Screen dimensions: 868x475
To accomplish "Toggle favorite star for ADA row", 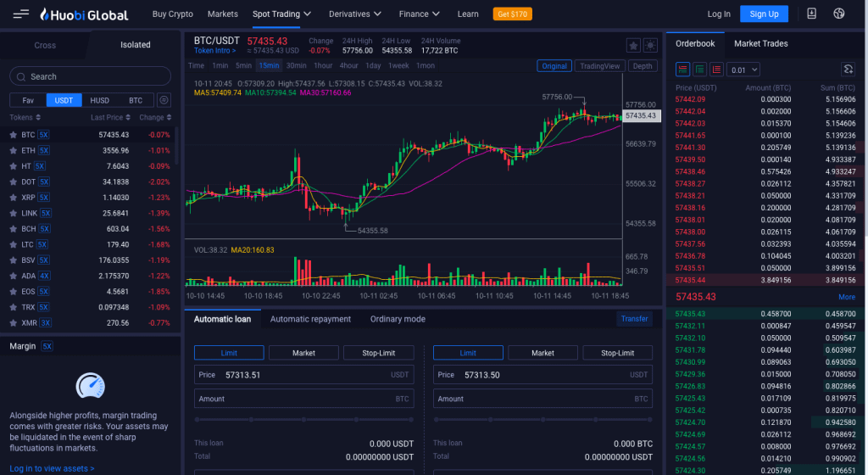I will click(x=13, y=276).
